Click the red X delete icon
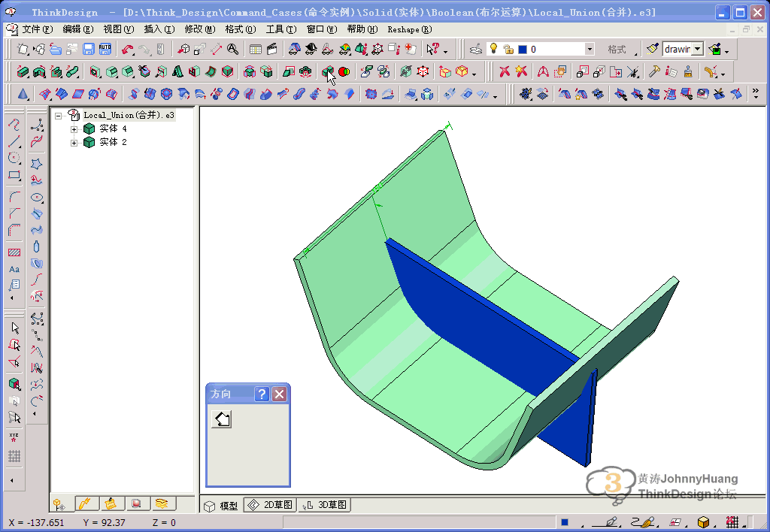The width and height of the screenshot is (770, 532). [x=505, y=72]
